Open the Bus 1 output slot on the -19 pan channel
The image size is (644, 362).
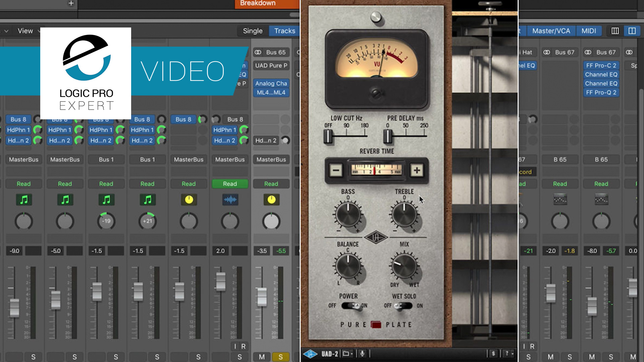tap(106, 160)
